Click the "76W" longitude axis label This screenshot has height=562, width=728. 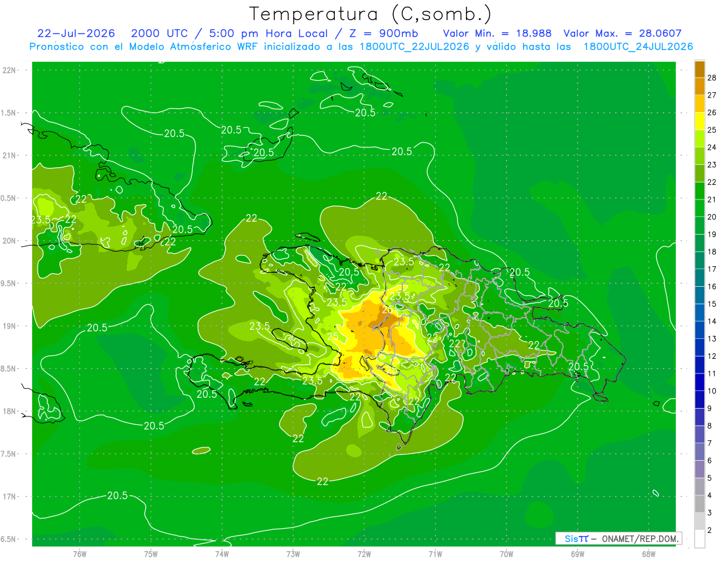tap(79, 554)
